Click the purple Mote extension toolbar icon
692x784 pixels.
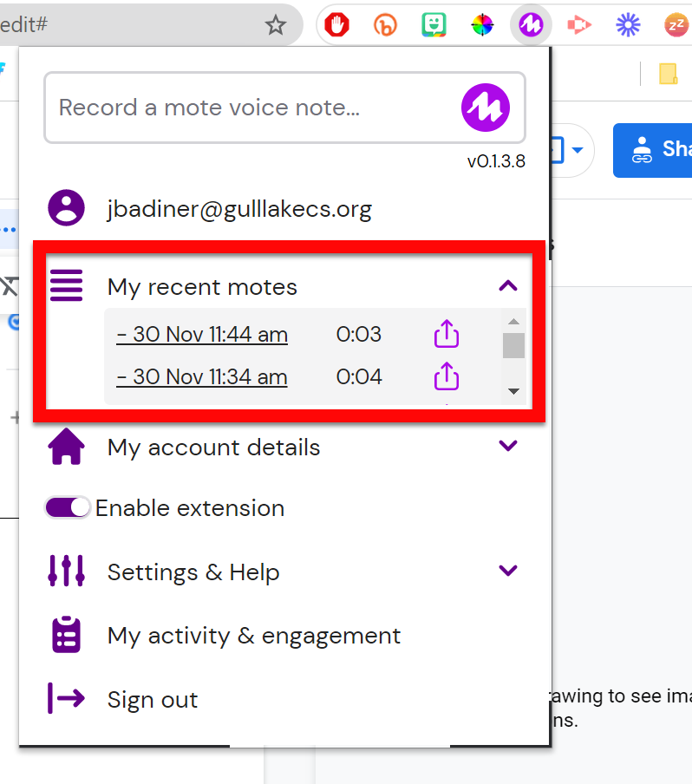pyautogui.click(x=531, y=24)
